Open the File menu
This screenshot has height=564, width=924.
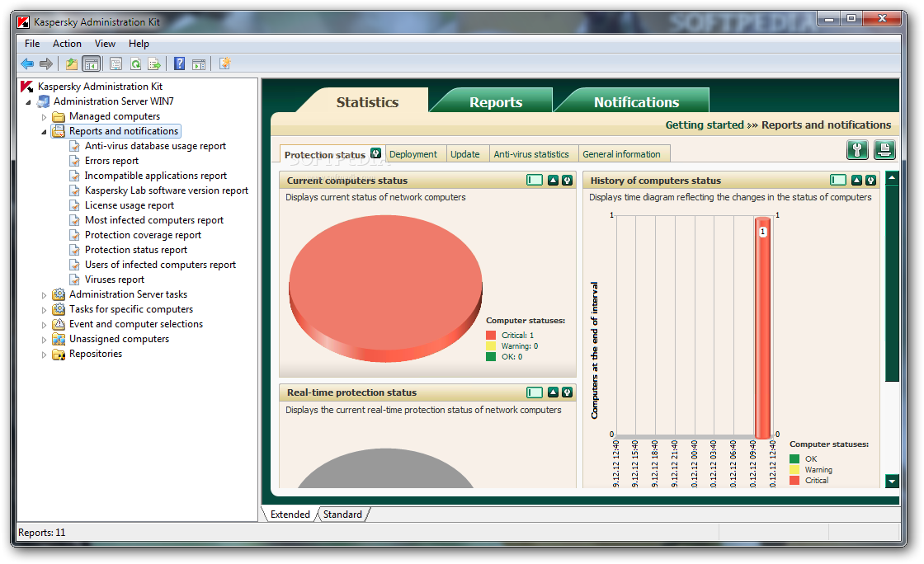click(x=32, y=44)
